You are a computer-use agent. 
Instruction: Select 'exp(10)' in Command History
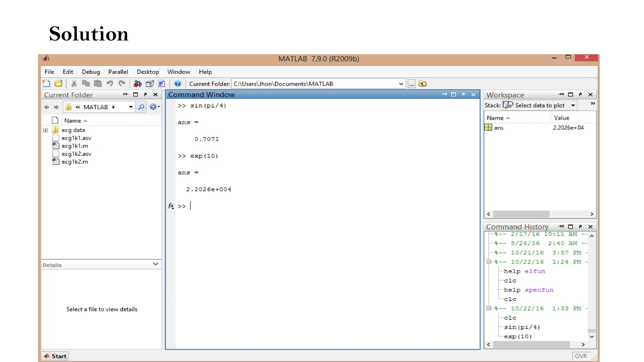click(518, 336)
